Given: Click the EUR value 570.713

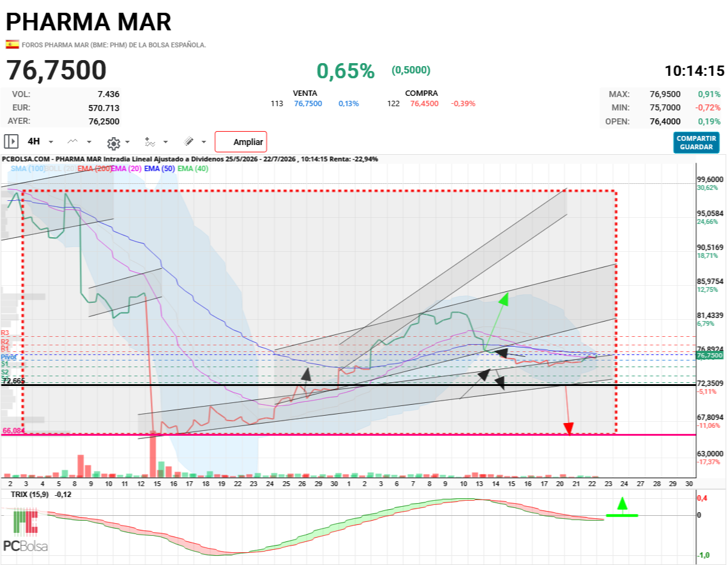Looking at the screenshot, I should (x=104, y=107).
